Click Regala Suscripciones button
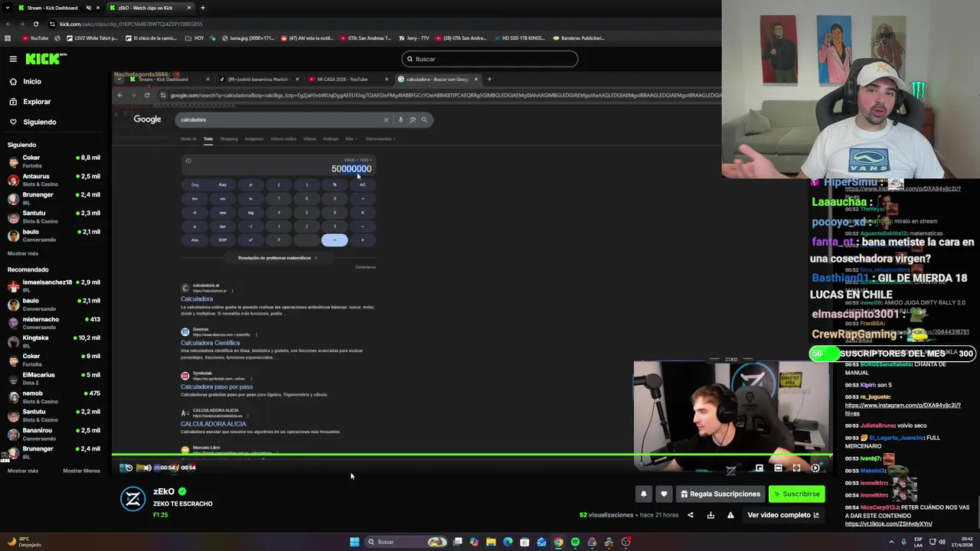 point(720,494)
